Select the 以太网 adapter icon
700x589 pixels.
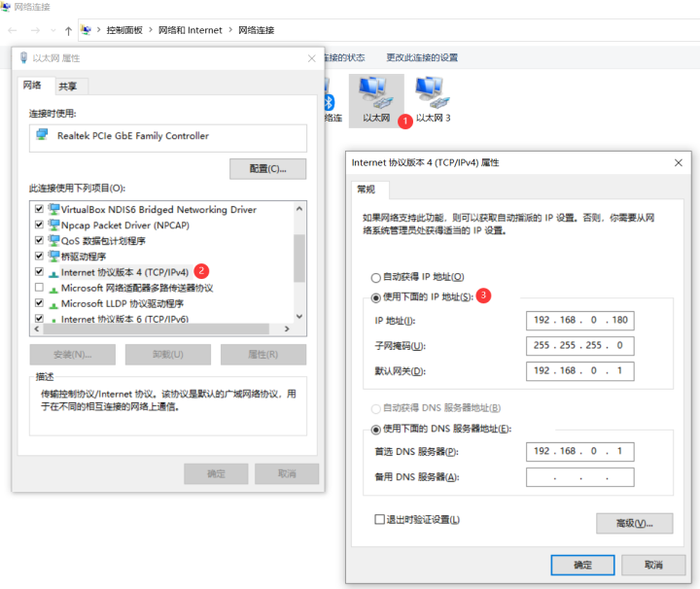[x=375, y=94]
